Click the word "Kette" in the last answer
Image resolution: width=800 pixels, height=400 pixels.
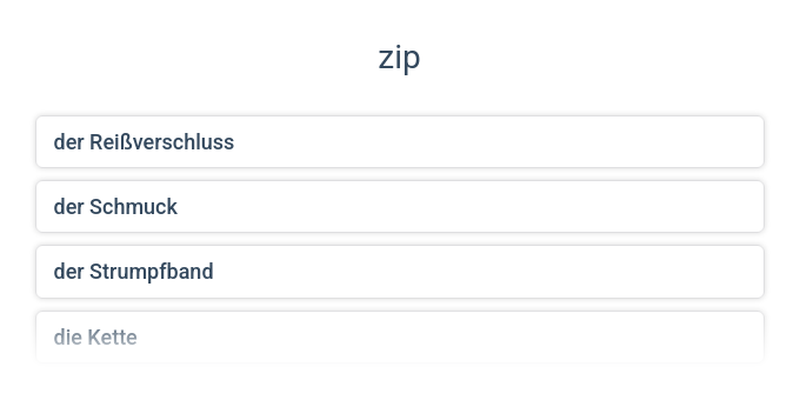click(112, 338)
